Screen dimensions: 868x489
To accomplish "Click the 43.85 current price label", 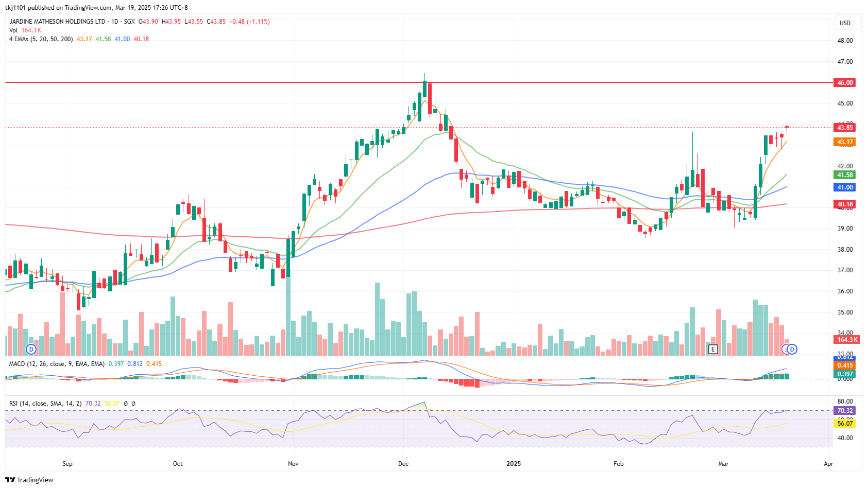I will pyautogui.click(x=844, y=127).
